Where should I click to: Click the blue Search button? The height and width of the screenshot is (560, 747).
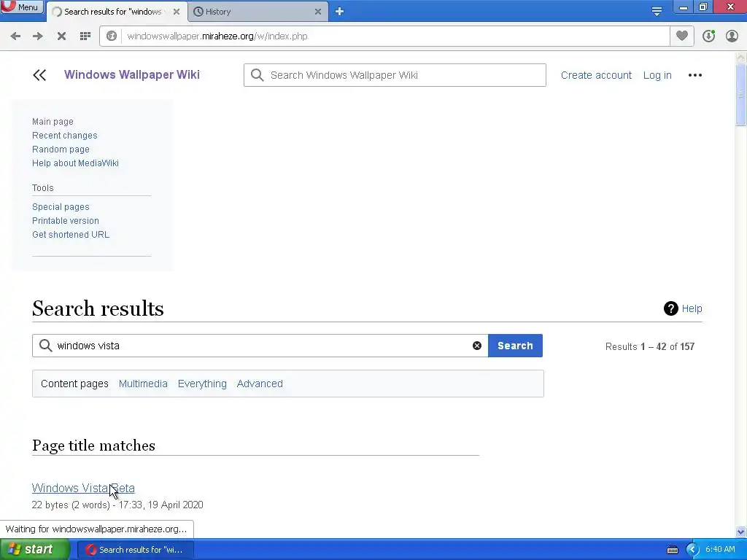pyautogui.click(x=515, y=346)
